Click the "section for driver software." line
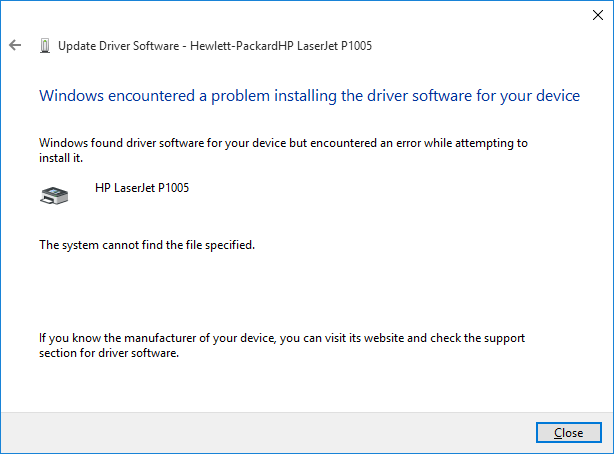Image resolution: width=614 pixels, height=454 pixels. click(x=108, y=353)
